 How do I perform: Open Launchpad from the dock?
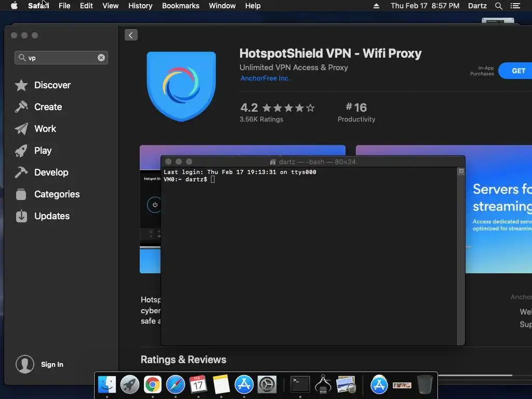click(x=129, y=385)
